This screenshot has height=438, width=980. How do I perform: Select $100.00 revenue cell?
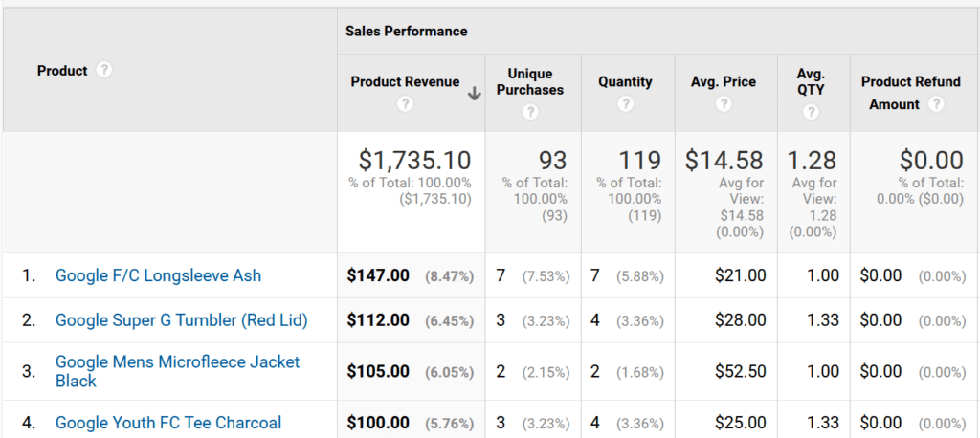(378, 423)
